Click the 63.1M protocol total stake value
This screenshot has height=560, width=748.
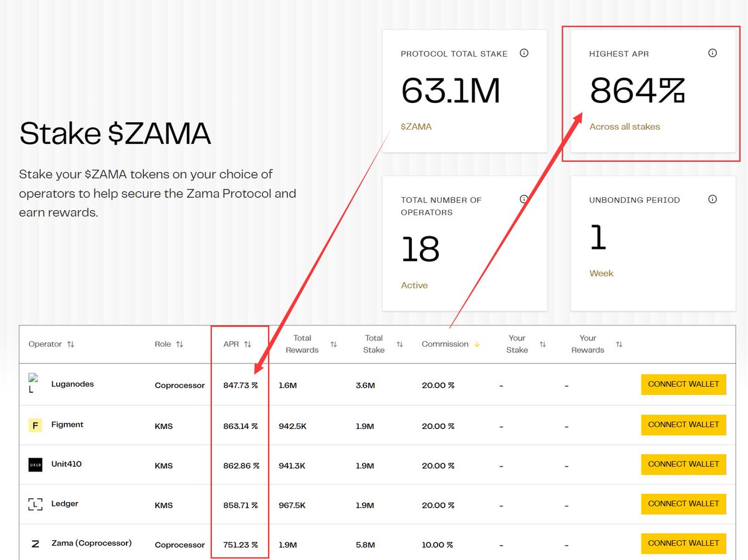(x=451, y=91)
